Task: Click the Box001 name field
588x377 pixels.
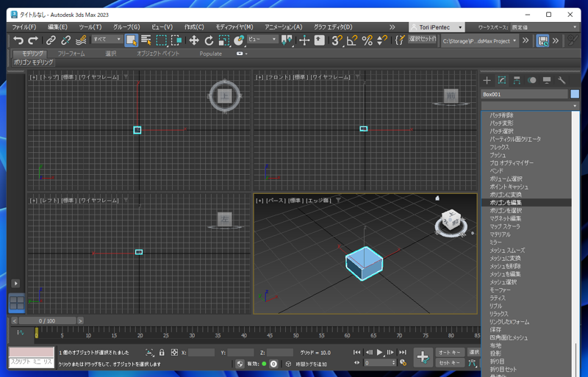Action: click(524, 94)
